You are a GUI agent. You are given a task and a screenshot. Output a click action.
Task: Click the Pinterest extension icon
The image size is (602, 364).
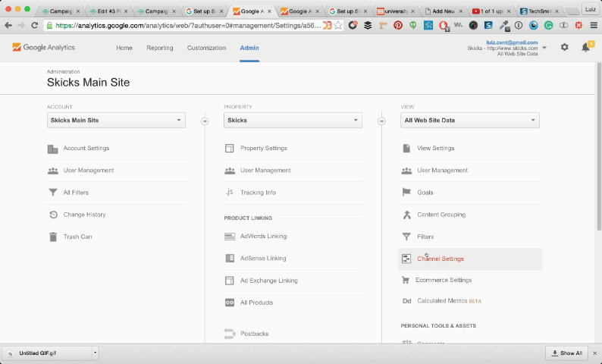pyautogui.click(x=398, y=25)
